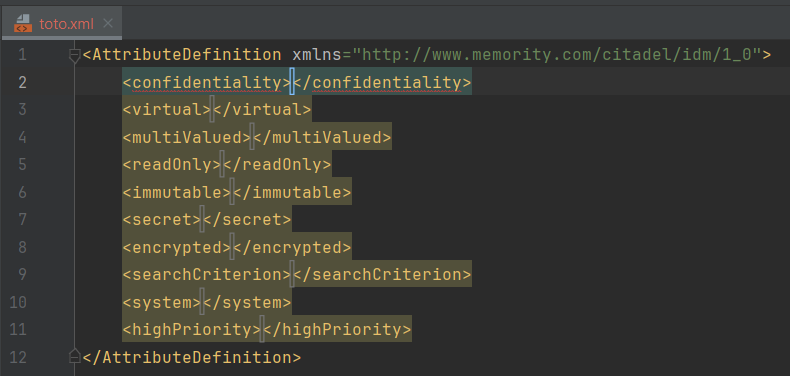Collapse fold marker at closing AttributeDefinition tag

(75, 356)
